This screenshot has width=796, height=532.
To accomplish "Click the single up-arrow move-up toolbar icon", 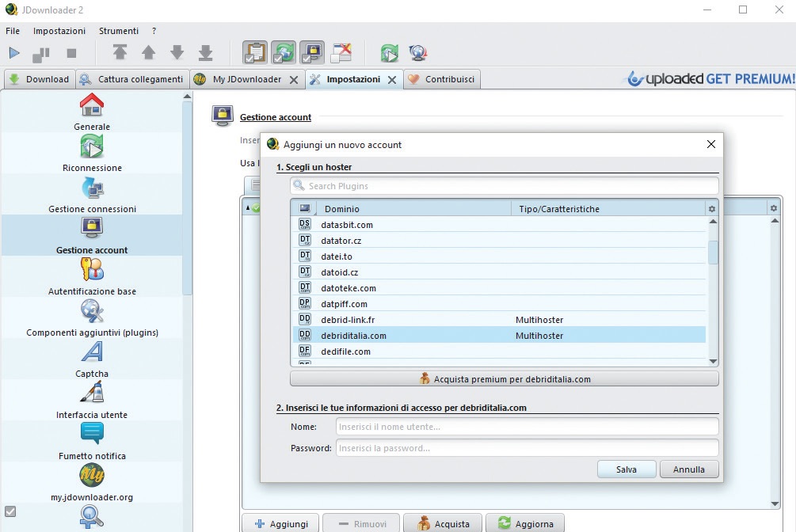I will point(148,52).
